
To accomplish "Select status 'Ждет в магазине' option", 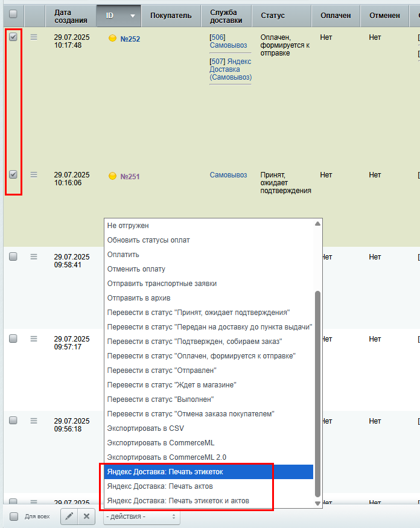I will click(x=208, y=385).
